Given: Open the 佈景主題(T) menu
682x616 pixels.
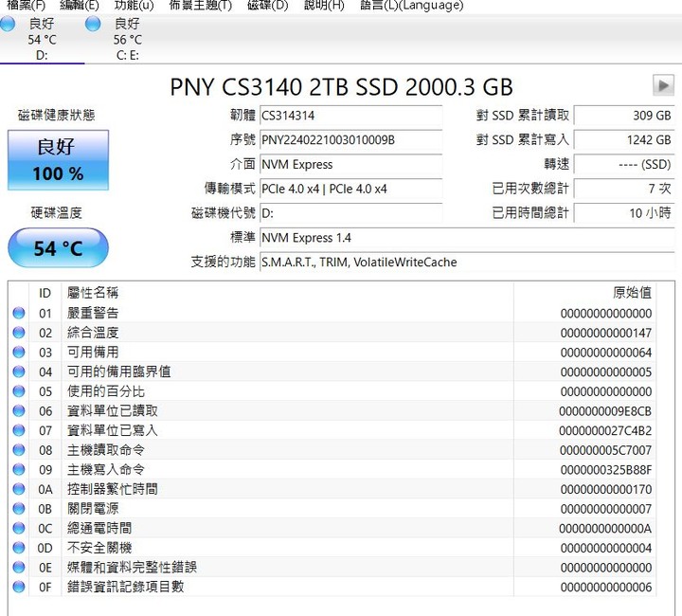Looking at the screenshot, I should click(201, 6).
